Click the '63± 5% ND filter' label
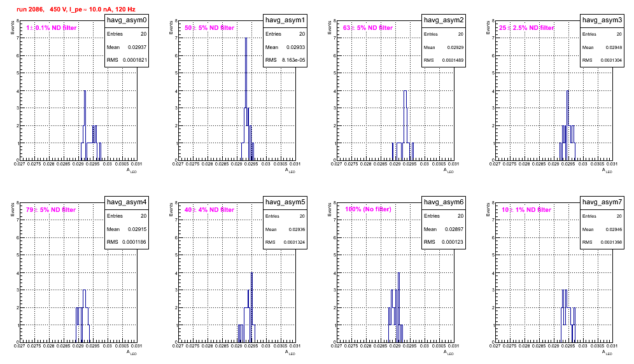The height and width of the screenshot is (364, 634). click(368, 28)
